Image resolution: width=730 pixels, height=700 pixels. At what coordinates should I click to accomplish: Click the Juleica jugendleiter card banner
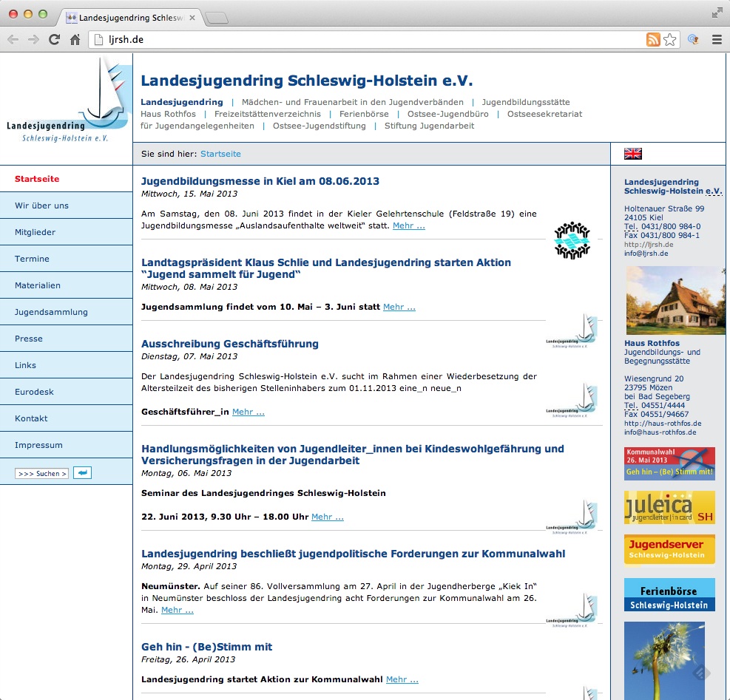coord(669,508)
